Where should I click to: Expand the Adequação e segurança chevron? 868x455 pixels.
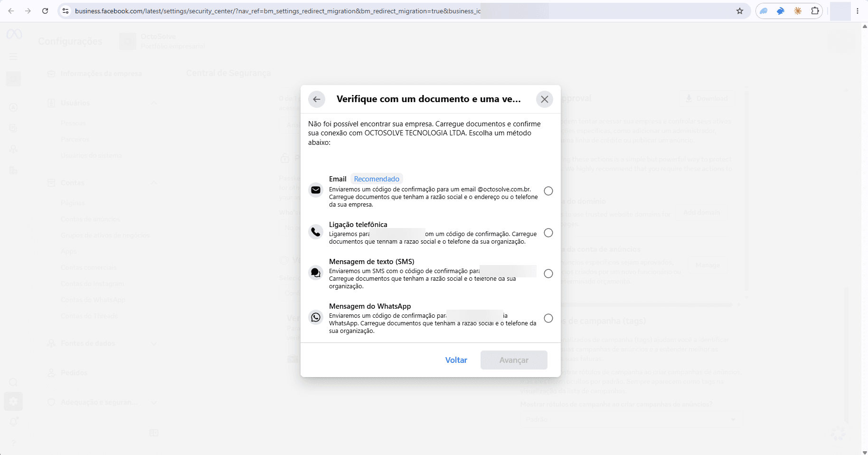(x=154, y=402)
